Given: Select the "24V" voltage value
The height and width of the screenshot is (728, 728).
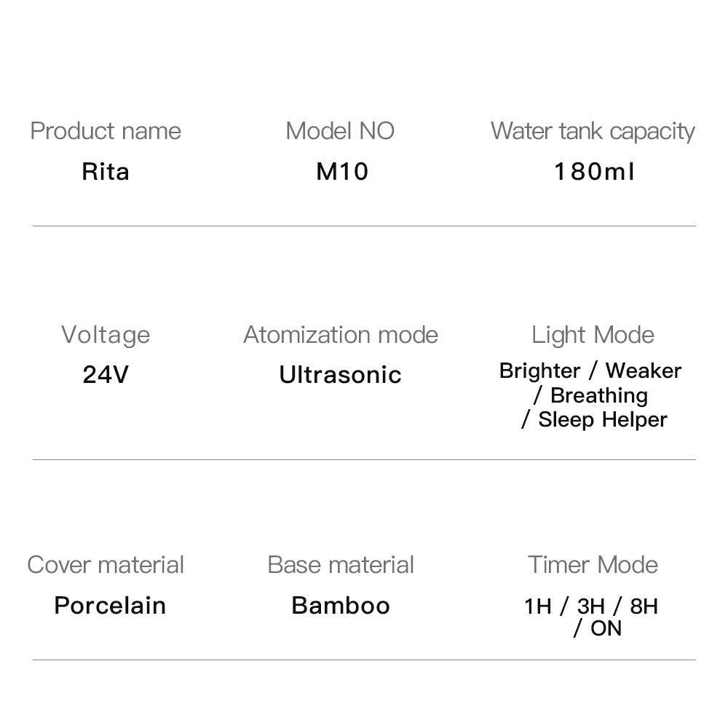Looking at the screenshot, I should (x=106, y=375).
